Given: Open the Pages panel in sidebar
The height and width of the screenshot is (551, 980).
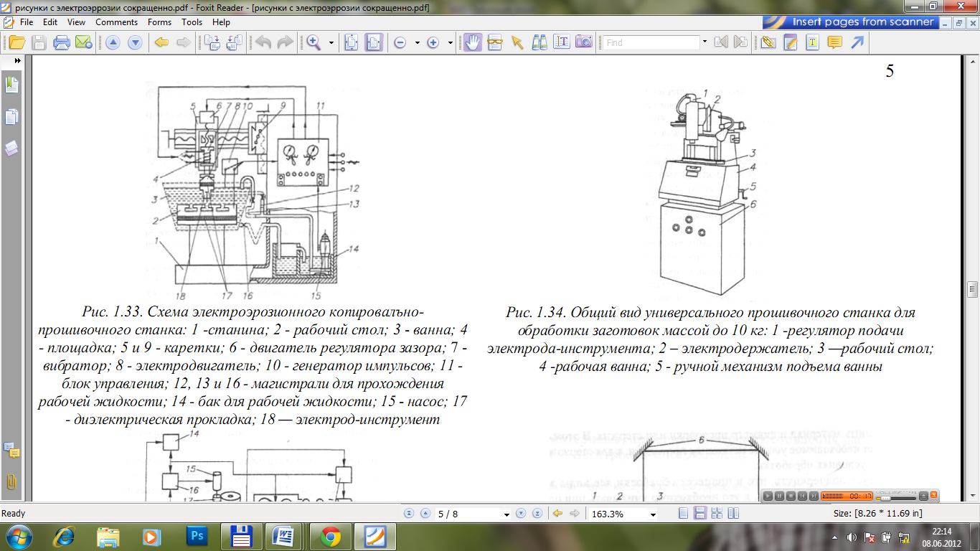Looking at the screenshot, I should [x=11, y=117].
